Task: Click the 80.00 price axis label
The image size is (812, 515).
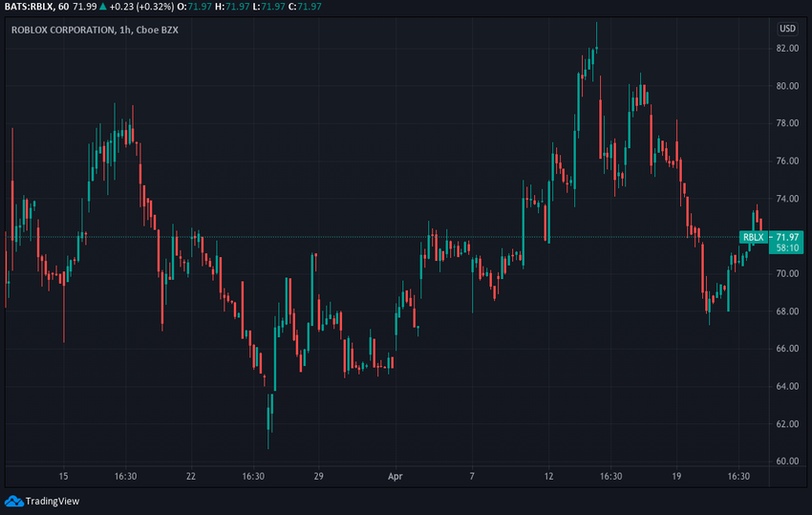Action: tap(787, 86)
